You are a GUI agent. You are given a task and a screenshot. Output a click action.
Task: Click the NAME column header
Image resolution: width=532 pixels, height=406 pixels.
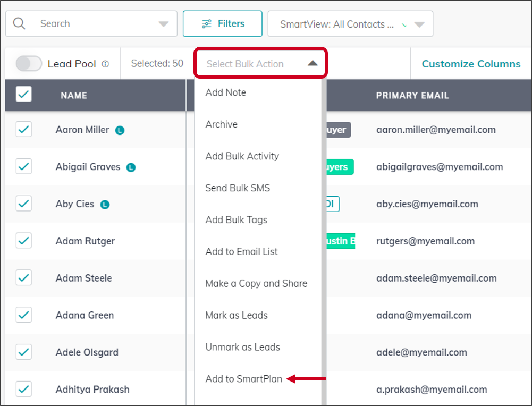click(74, 96)
